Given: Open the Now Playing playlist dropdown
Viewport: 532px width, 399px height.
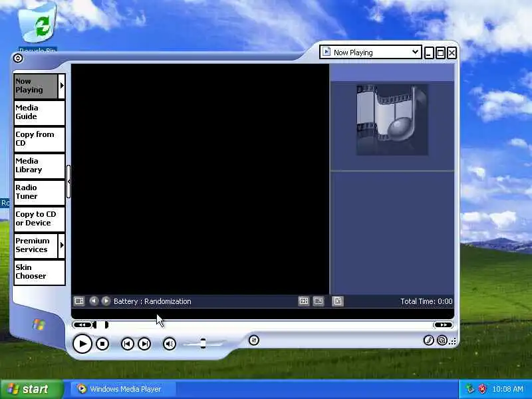Looking at the screenshot, I should coord(370,53).
